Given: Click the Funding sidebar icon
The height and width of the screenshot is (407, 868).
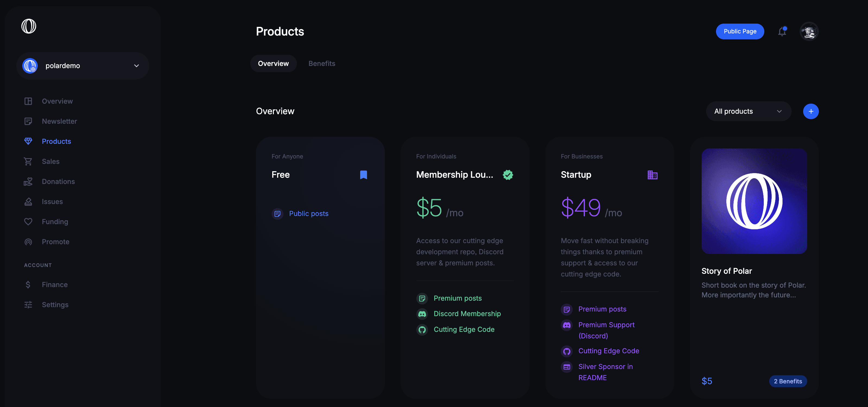Looking at the screenshot, I should click(x=28, y=221).
